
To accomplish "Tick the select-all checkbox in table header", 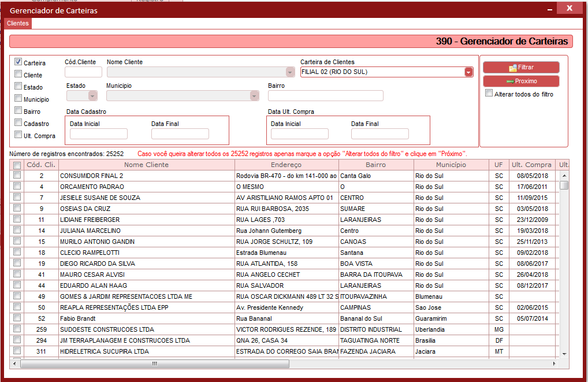I will point(17,165).
